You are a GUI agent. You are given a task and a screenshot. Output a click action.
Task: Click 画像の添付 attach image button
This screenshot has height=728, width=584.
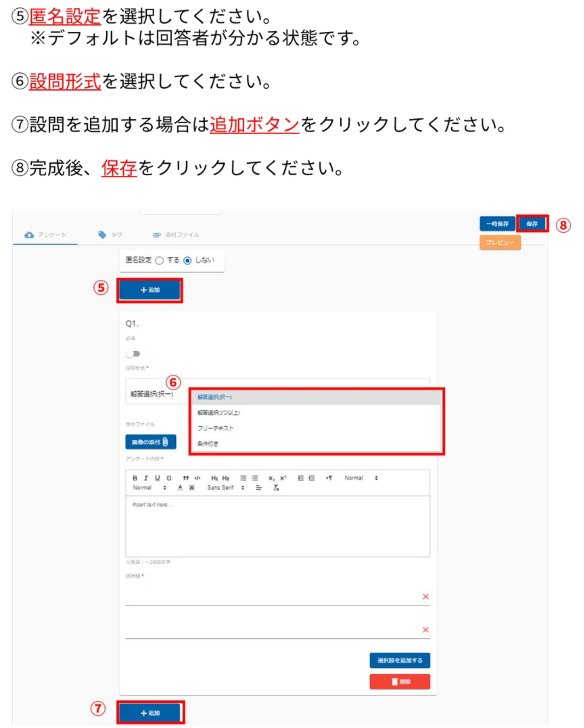point(150,442)
